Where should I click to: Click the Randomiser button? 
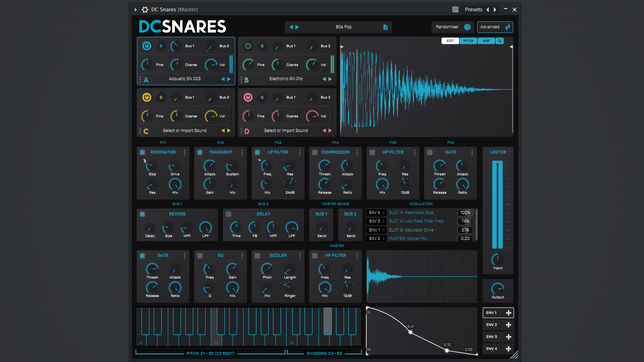(447, 27)
